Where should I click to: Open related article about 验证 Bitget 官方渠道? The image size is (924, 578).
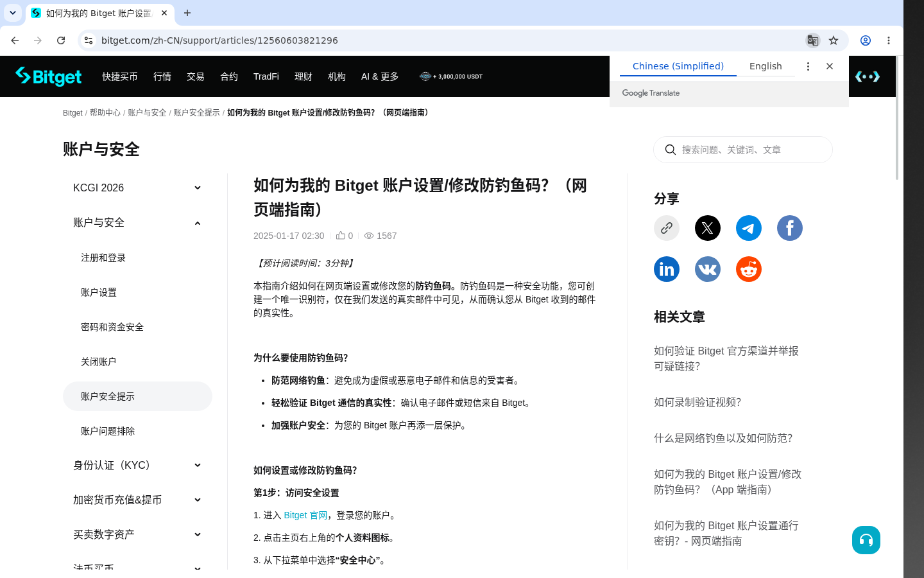point(726,358)
